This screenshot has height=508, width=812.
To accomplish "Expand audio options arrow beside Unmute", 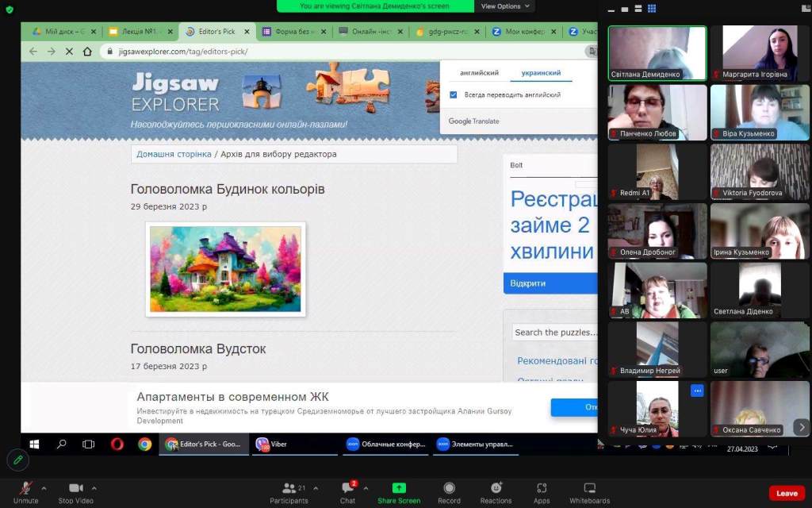I will click(44, 488).
